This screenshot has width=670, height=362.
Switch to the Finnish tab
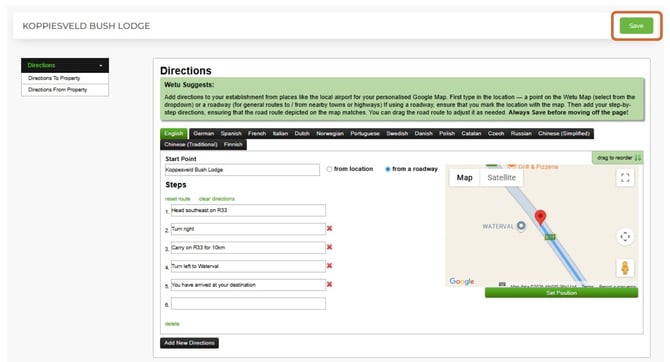tap(233, 144)
